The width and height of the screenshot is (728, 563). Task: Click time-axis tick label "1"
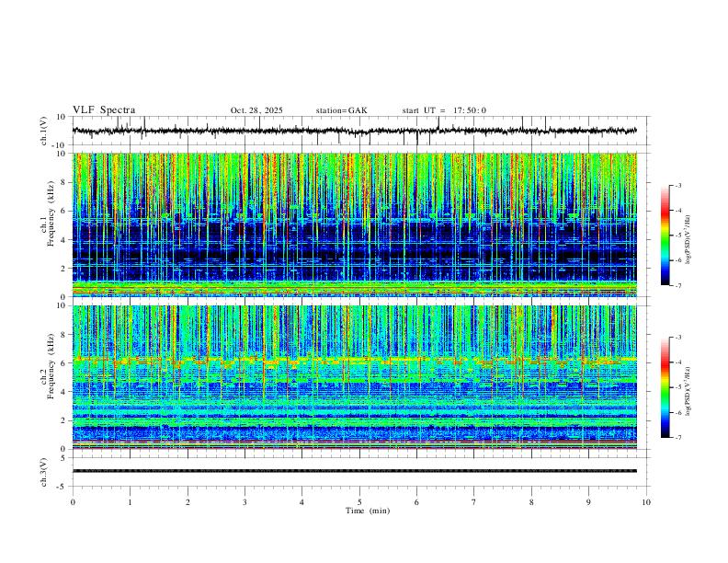tap(130, 502)
